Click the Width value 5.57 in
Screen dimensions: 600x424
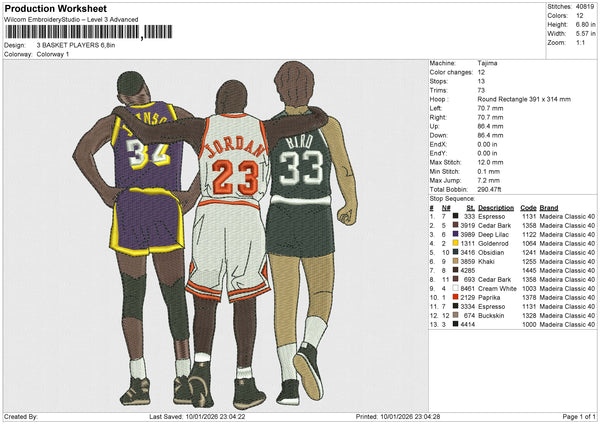(x=585, y=34)
